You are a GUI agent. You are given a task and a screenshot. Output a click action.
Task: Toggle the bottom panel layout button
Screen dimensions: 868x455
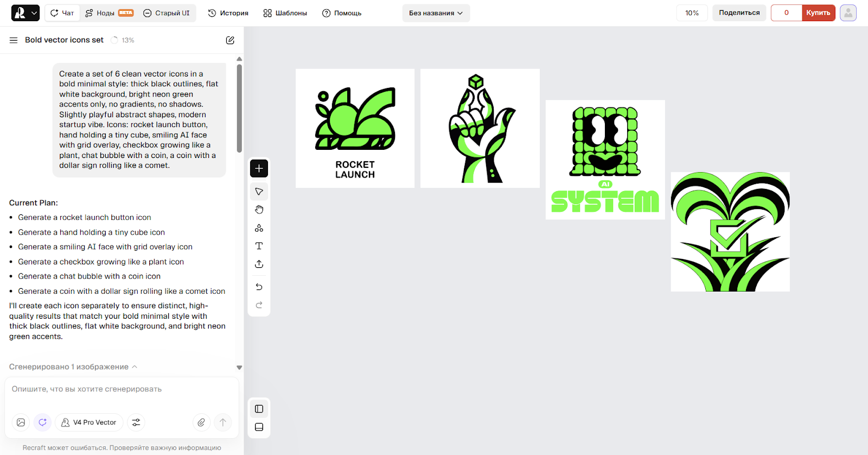tap(259, 427)
